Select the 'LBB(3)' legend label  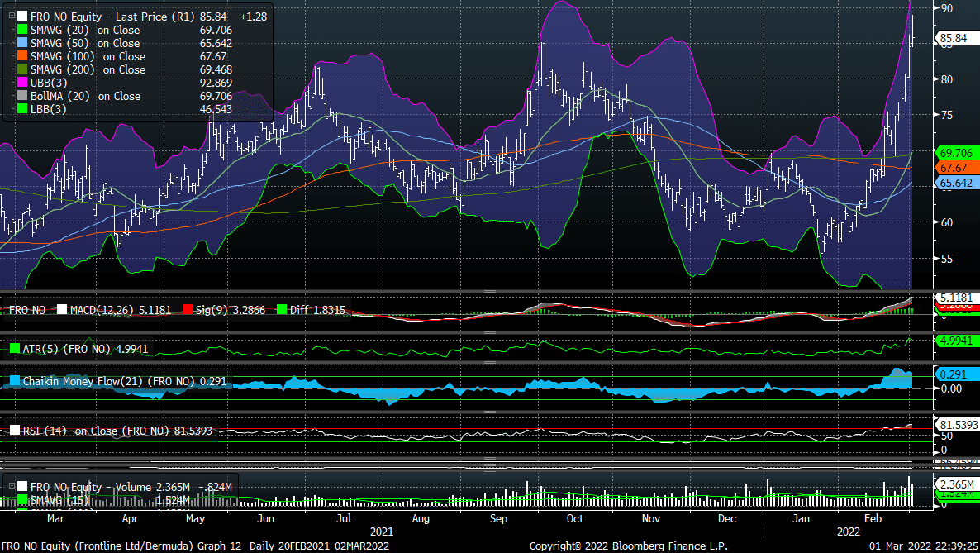tap(49, 109)
